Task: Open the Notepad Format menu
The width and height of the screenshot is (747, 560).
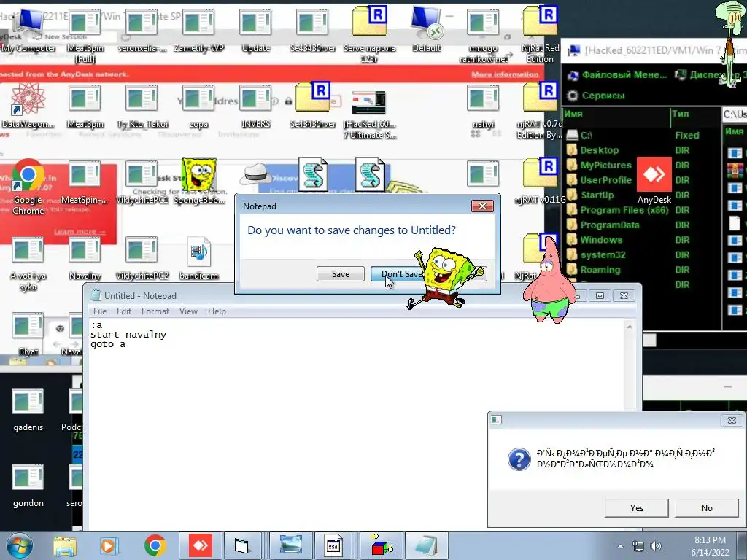Action: pyautogui.click(x=155, y=311)
